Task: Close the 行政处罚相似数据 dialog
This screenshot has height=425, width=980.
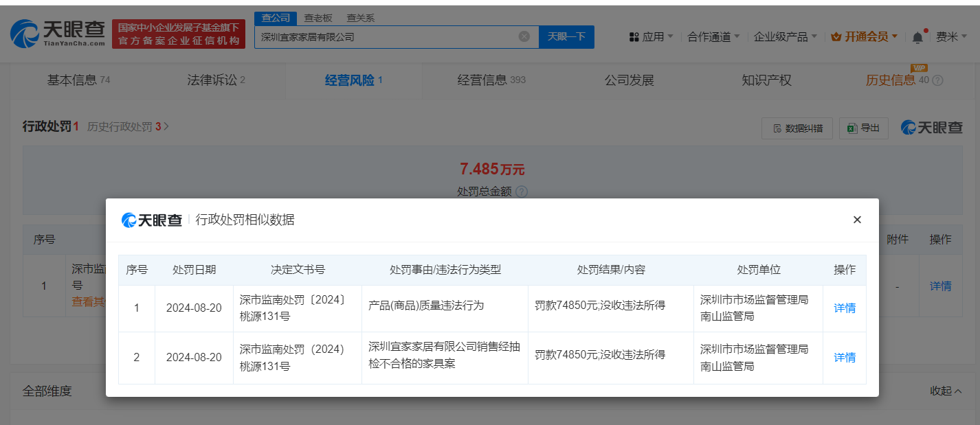Action: (857, 220)
